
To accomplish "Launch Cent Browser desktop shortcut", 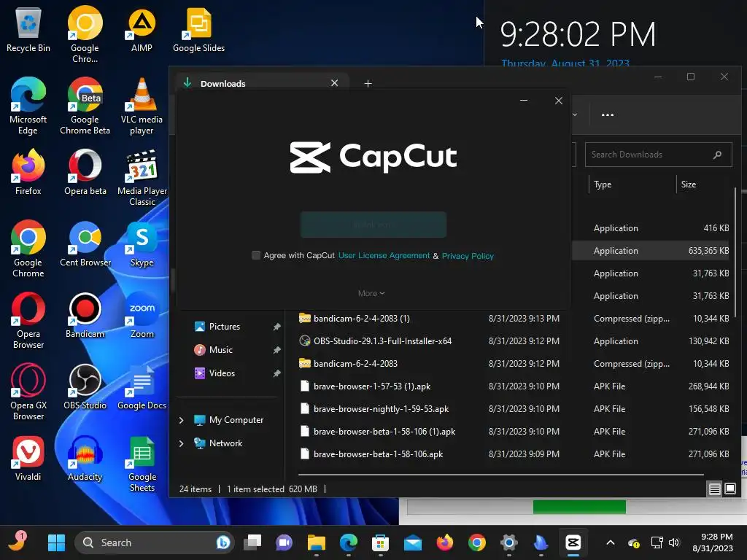I will pos(85,244).
